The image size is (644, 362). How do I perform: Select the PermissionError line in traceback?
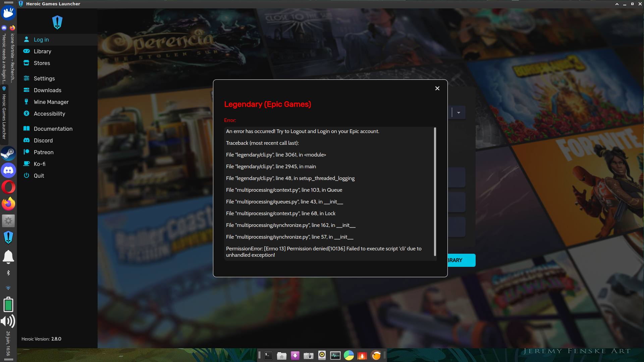click(324, 252)
